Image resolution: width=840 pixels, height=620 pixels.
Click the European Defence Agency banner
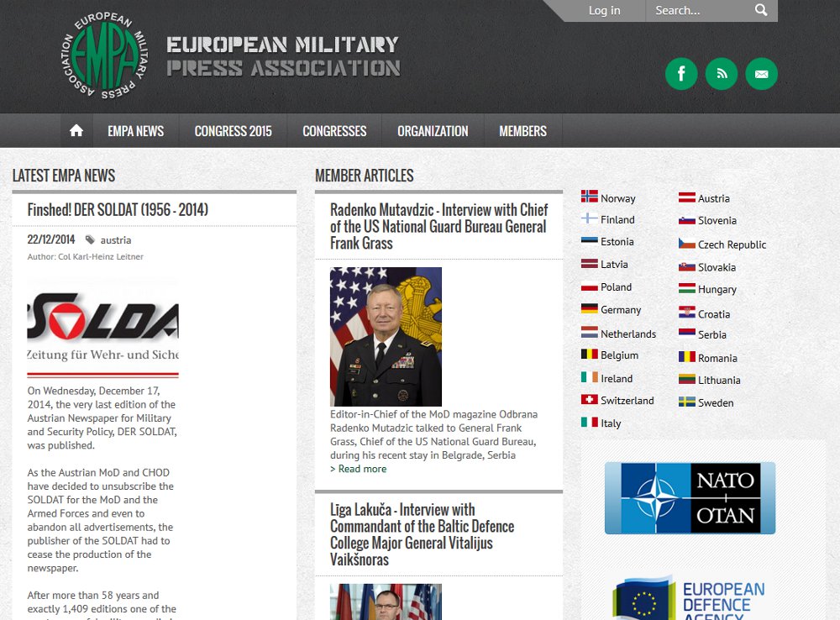(690, 598)
